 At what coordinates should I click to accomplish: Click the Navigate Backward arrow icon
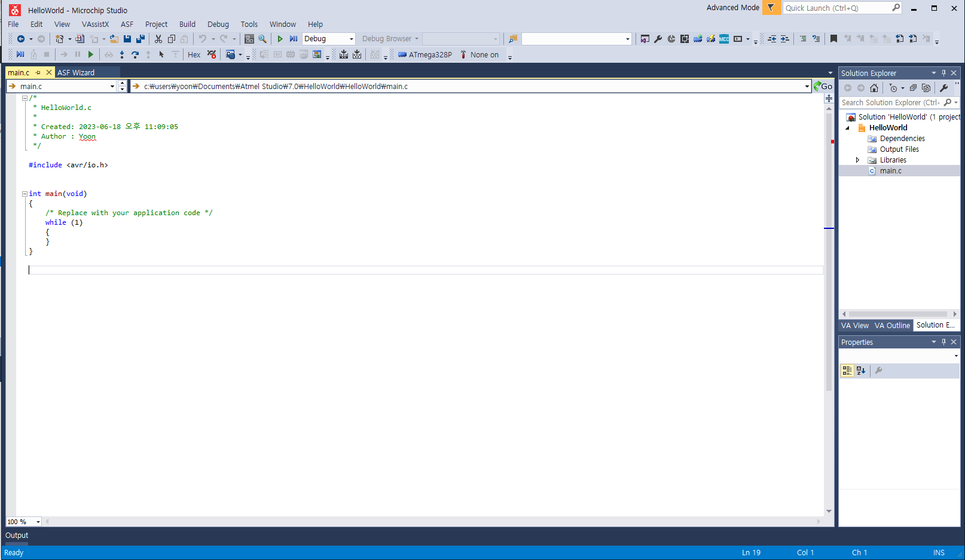pyautogui.click(x=21, y=39)
